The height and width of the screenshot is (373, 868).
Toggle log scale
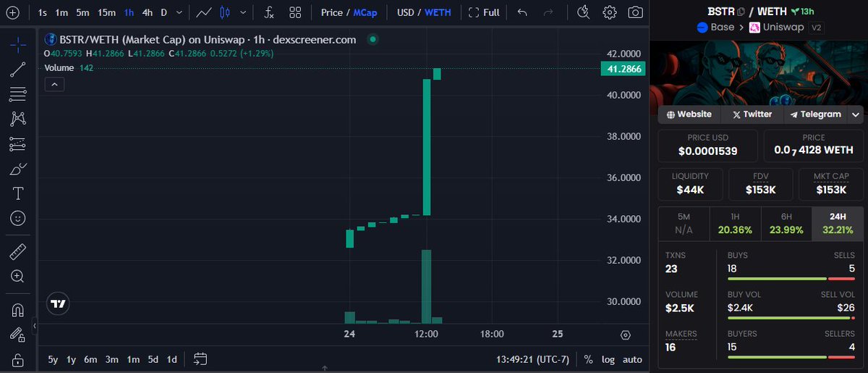click(608, 359)
